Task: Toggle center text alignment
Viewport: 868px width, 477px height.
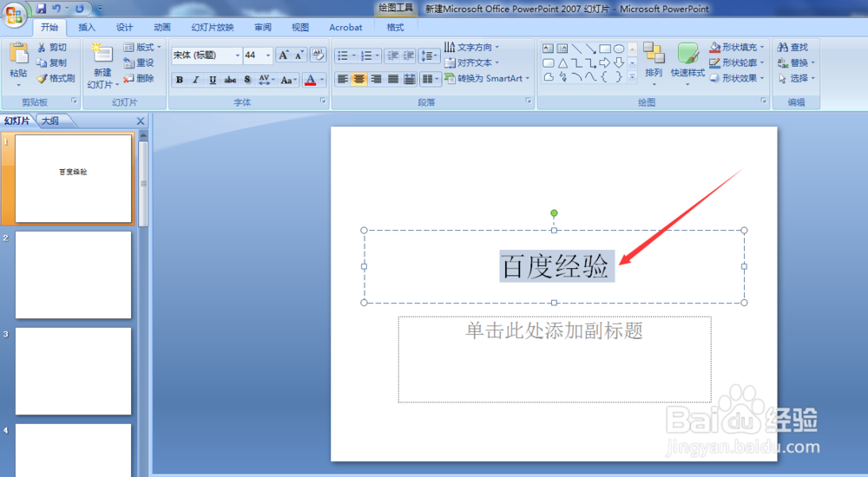Action: (359, 79)
